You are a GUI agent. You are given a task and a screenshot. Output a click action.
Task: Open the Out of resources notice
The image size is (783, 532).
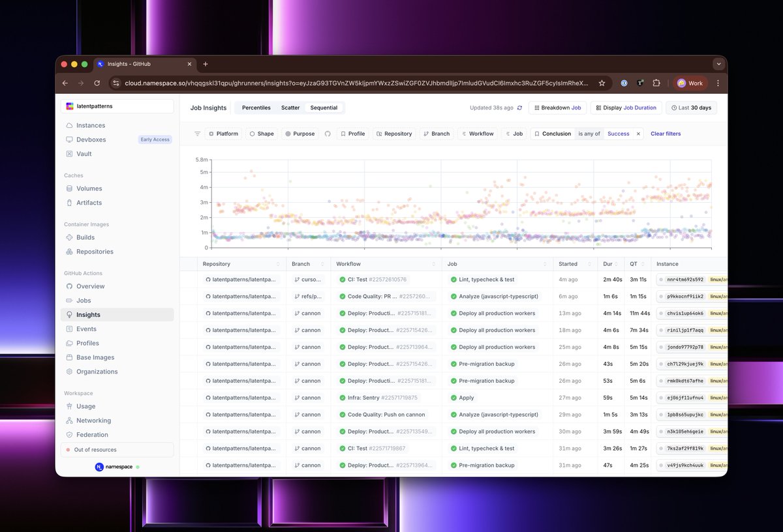click(x=117, y=450)
